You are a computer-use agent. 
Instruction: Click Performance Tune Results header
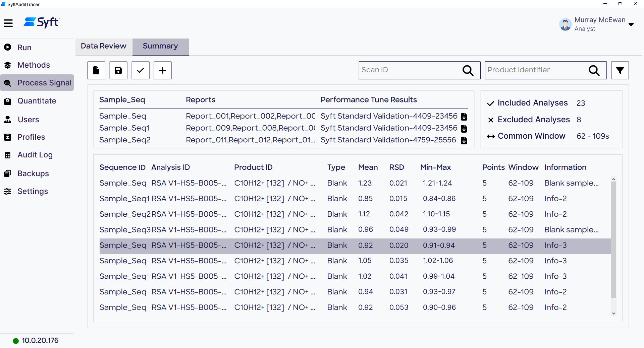(369, 100)
